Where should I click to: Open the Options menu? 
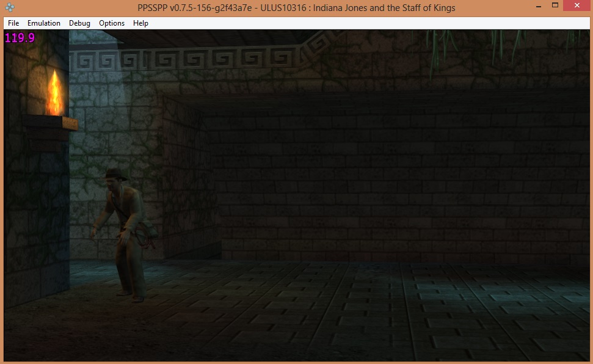[112, 23]
